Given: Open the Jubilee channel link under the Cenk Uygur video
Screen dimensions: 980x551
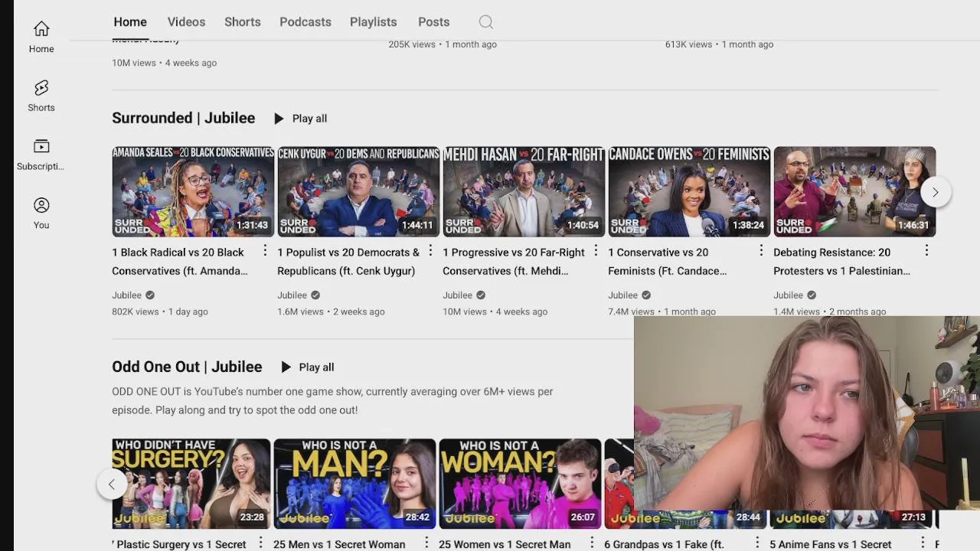Looking at the screenshot, I should [292, 295].
